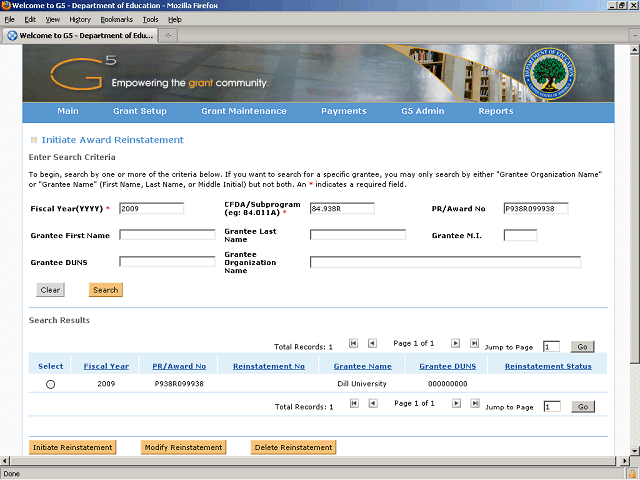Click the small icon beside Initiate Award Reinstatement
The height and width of the screenshot is (480, 640).
34,140
